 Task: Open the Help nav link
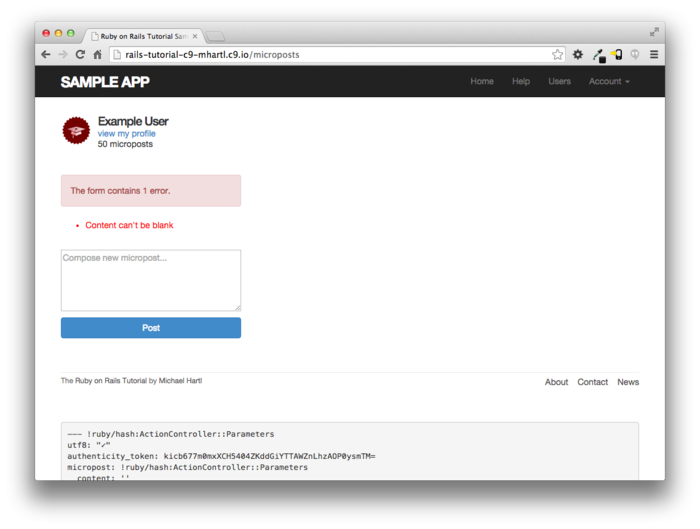pos(521,81)
